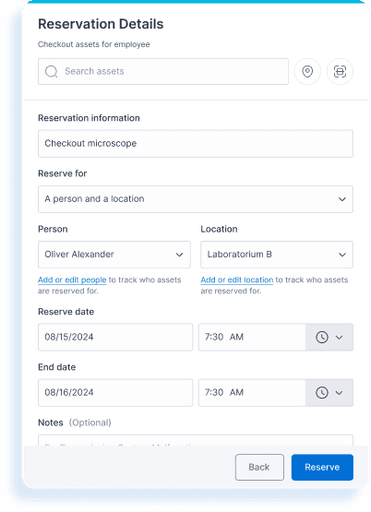Expand the End date time chevron
The height and width of the screenshot is (512, 371).
point(339,393)
